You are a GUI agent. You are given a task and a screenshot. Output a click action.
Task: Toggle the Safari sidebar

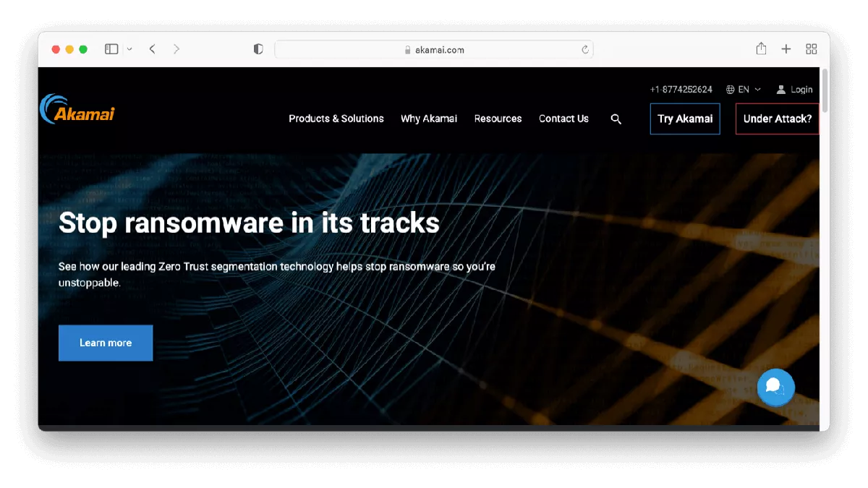pyautogui.click(x=111, y=49)
